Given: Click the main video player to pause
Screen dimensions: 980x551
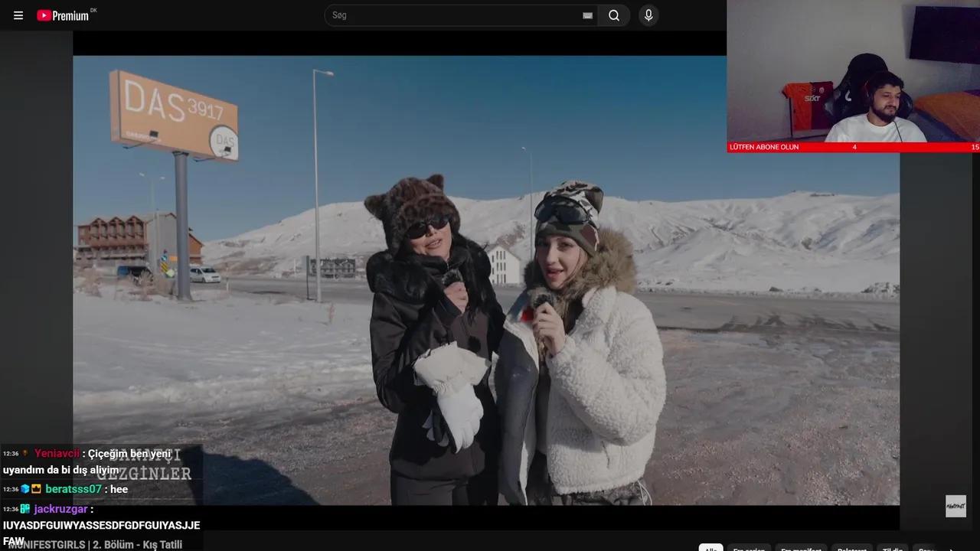Looking at the screenshot, I should coord(486,280).
